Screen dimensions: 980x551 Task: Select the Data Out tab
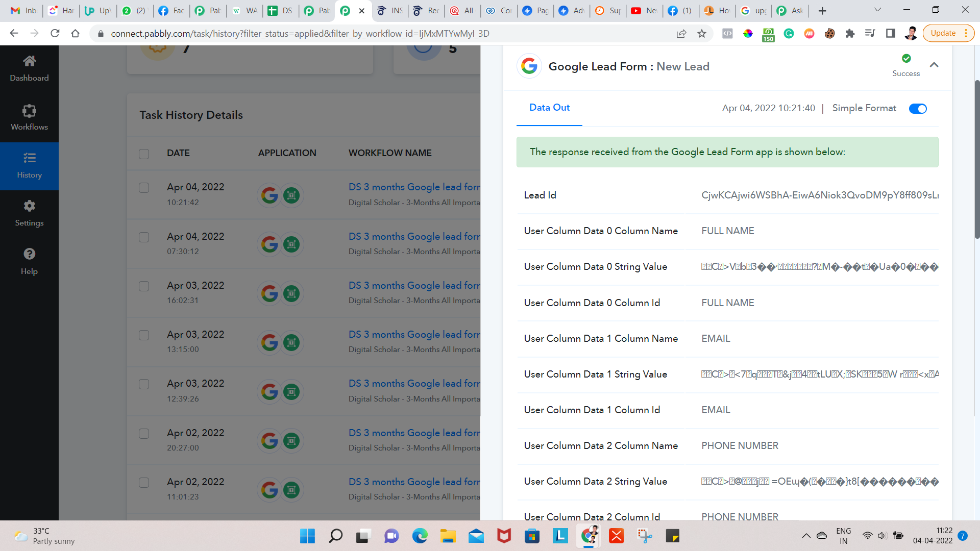coord(549,108)
